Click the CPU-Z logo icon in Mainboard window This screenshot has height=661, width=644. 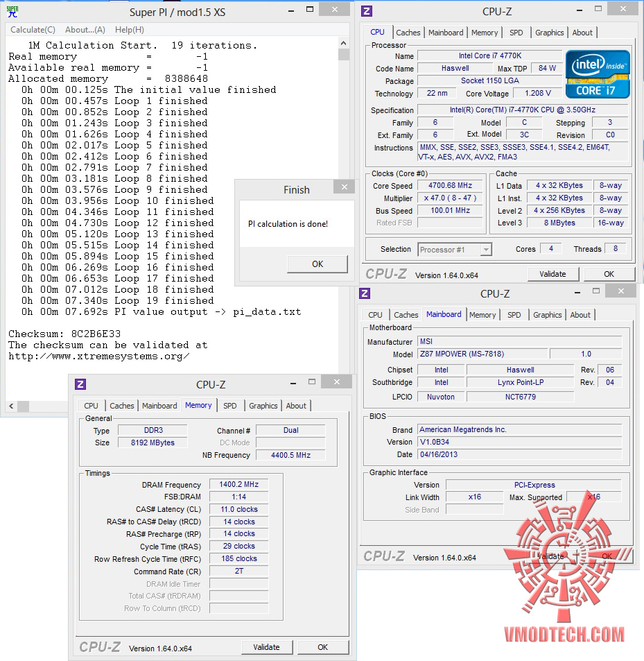coord(365,293)
